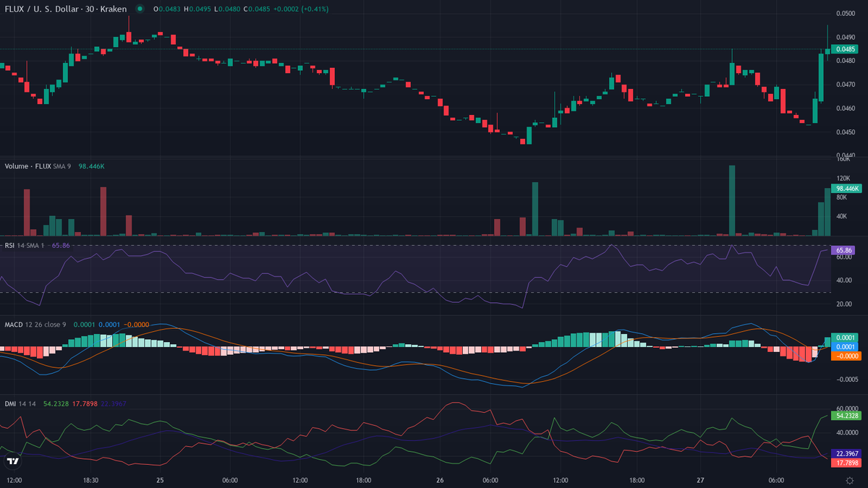
Task: Click the close value C0.0485
Action: point(258,9)
